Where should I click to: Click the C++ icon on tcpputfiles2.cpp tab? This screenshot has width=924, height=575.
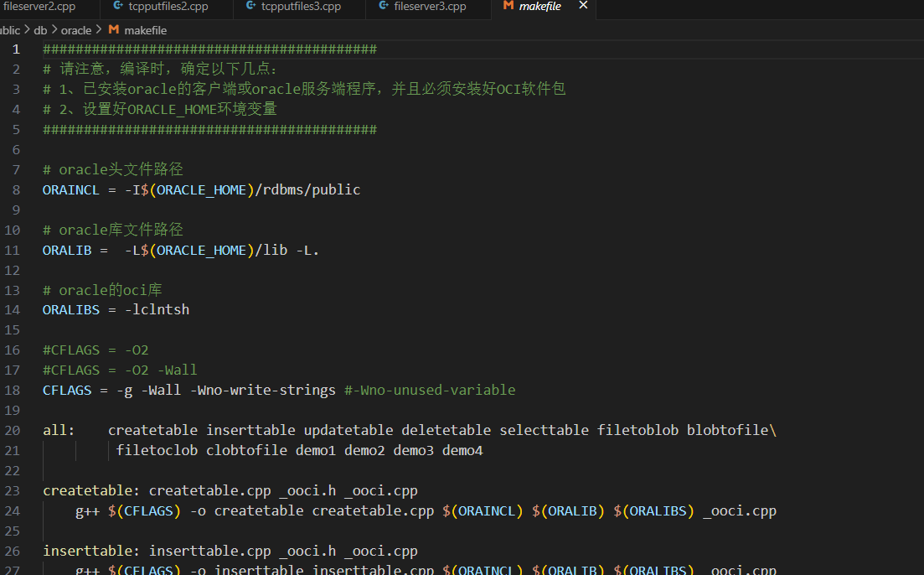pyautogui.click(x=118, y=6)
